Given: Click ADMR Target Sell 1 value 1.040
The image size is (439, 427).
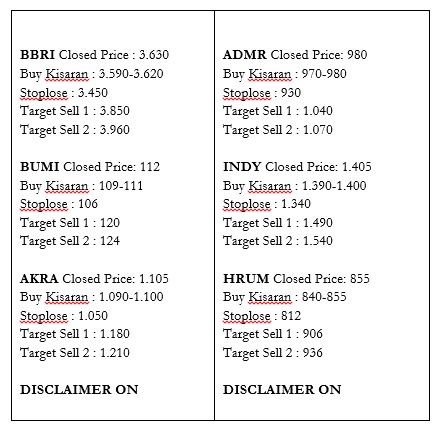Looking at the screenshot, I should [x=318, y=111].
